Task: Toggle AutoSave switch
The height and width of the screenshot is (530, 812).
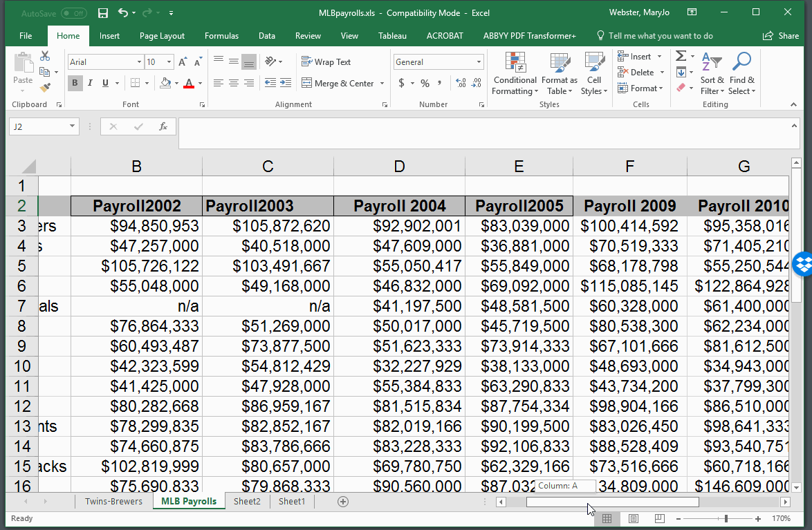Action: click(73, 13)
